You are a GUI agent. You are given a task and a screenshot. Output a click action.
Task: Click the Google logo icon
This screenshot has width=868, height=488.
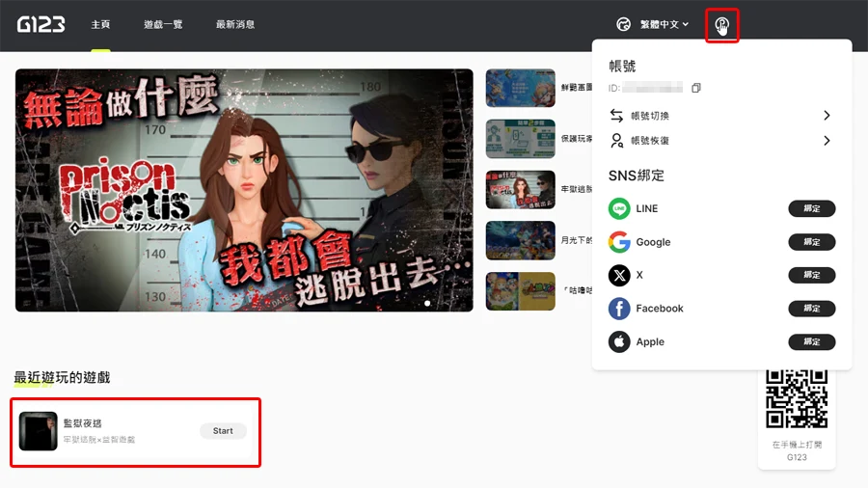click(x=619, y=242)
